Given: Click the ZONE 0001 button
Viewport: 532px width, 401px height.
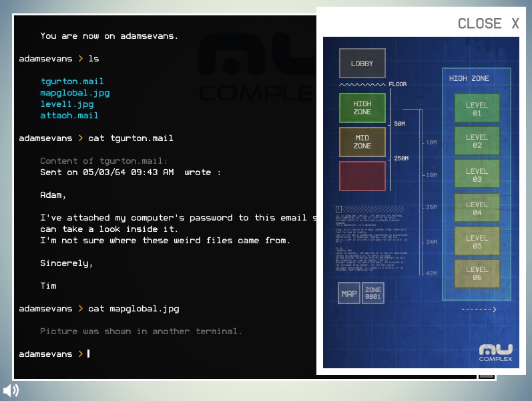Looking at the screenshot, I should pyautogui.click(x=373, y=293).
